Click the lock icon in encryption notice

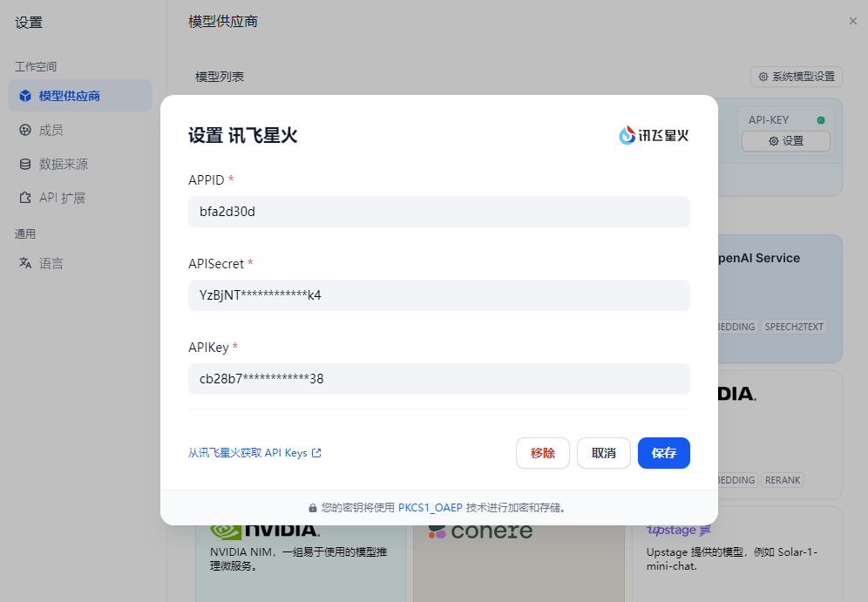[x=313, y=507]
